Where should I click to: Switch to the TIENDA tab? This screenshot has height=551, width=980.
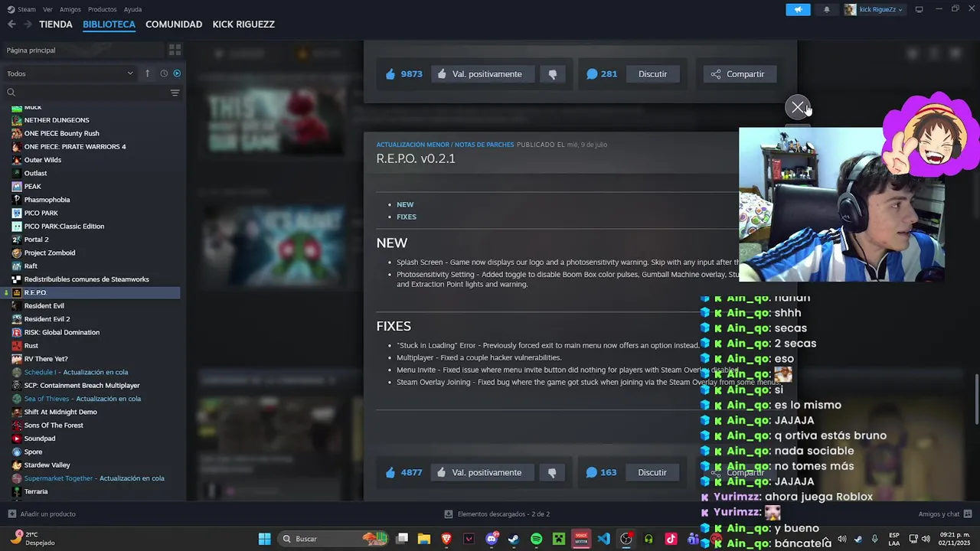56,24
